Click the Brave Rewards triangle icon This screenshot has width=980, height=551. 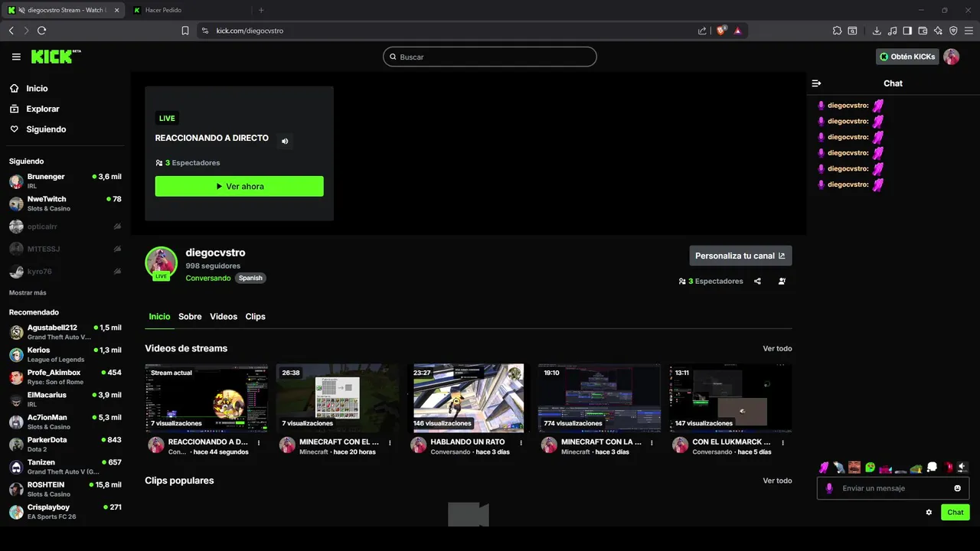(x=737, y=31)
